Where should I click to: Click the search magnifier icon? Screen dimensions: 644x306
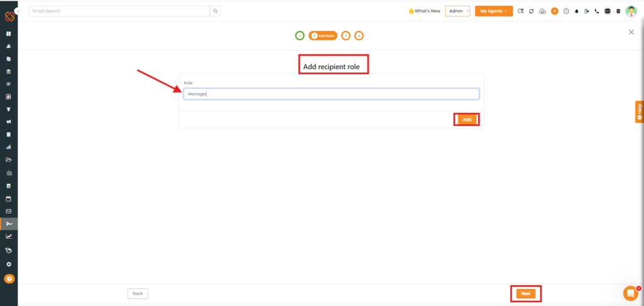216,11
